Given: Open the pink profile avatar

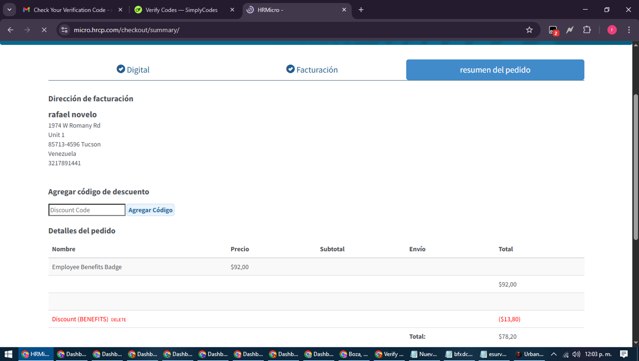Looking at the screenshot, I should point(612,30).
